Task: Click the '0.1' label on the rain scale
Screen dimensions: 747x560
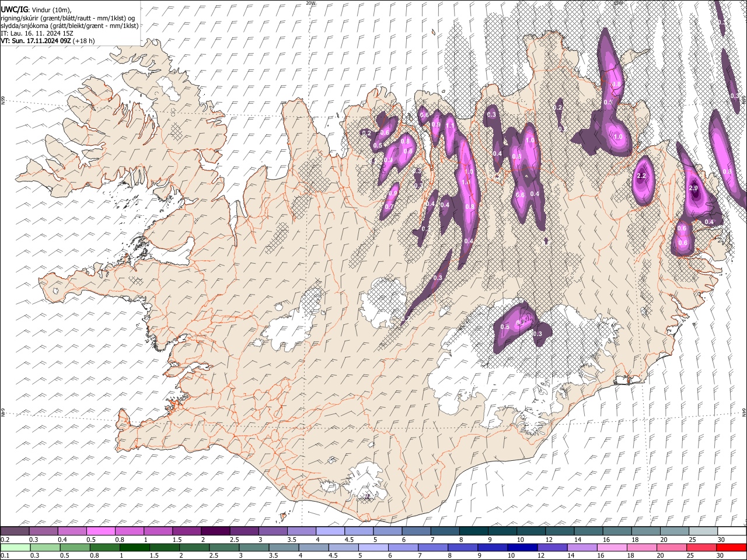Action: (x=5, y=555)
